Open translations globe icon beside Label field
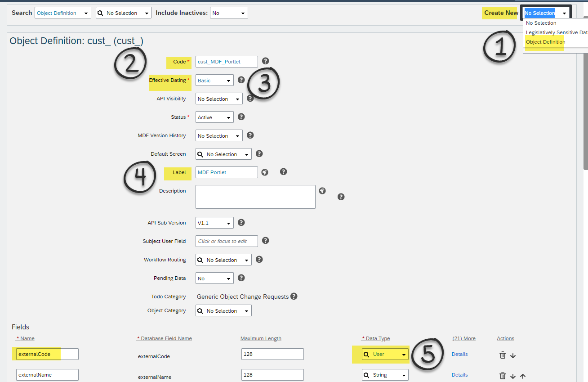 pos(265,172)
